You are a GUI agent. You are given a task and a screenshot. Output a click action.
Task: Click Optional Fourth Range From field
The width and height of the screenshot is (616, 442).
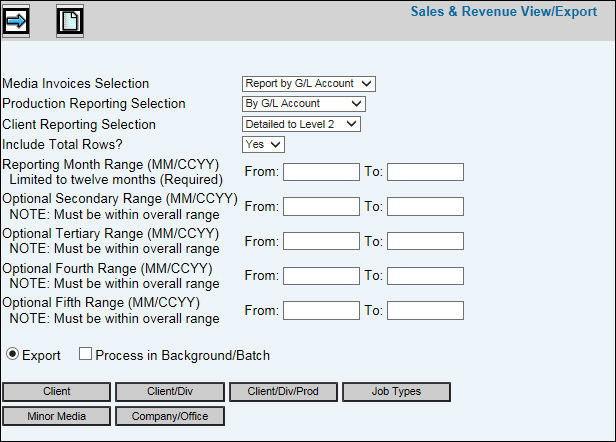pos(321,276)
